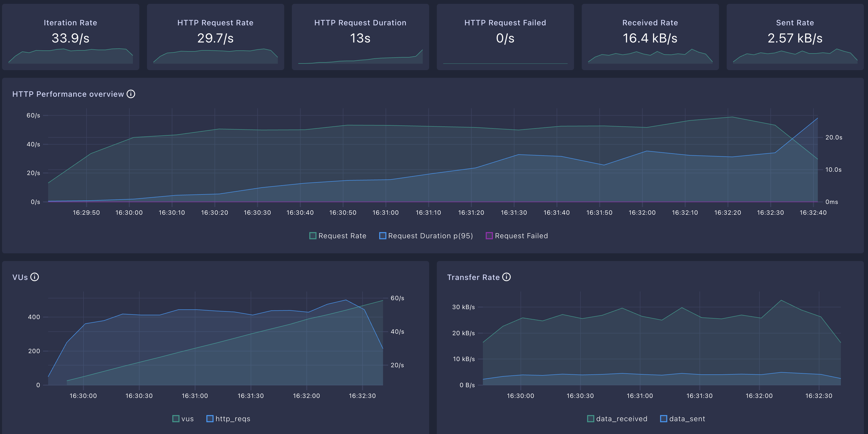Click the 400 label on VUs axis

34,317
